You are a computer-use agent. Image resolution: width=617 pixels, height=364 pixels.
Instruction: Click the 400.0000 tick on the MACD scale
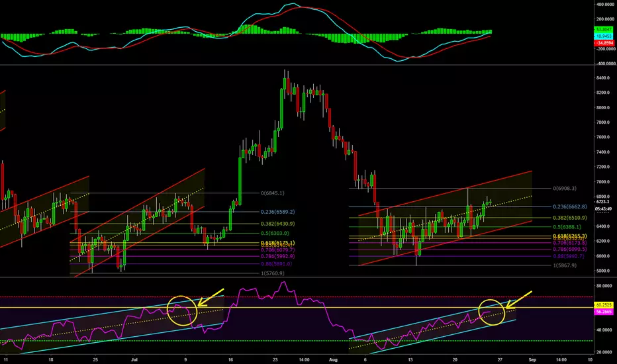606,5
